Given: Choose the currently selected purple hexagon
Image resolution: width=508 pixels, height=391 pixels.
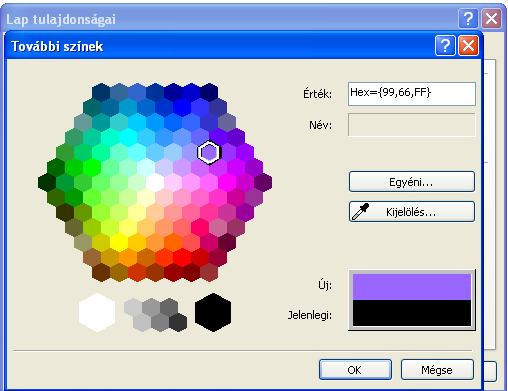Looking at the screenshot, I should coord(209,152).
